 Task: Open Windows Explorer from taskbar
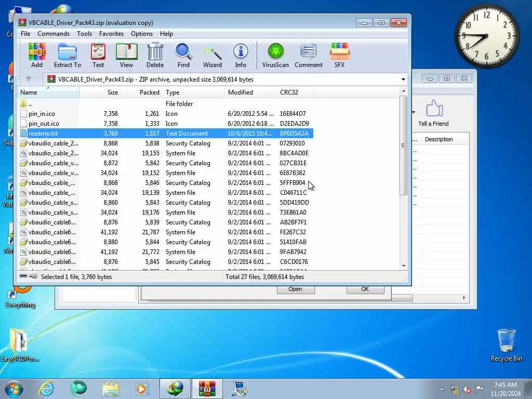point(111,389)
